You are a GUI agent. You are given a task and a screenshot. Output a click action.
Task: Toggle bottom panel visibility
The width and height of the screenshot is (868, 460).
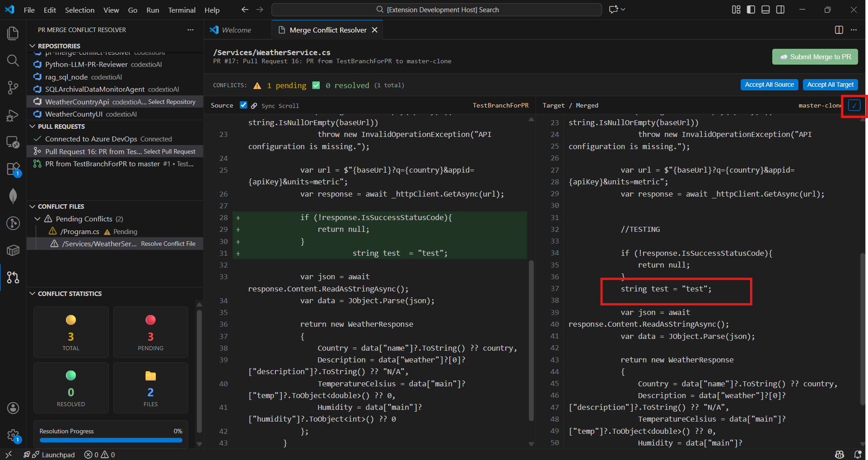tap(765, 9)
